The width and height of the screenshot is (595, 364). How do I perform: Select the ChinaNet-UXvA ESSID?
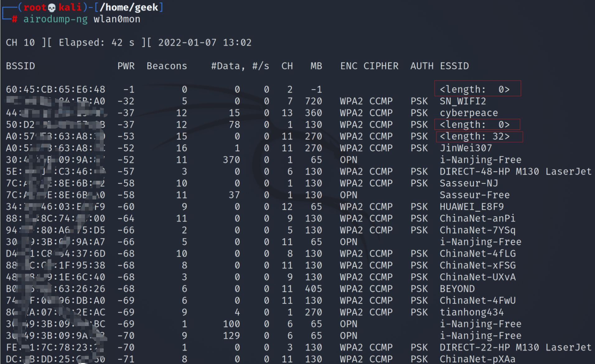point(478,277)
